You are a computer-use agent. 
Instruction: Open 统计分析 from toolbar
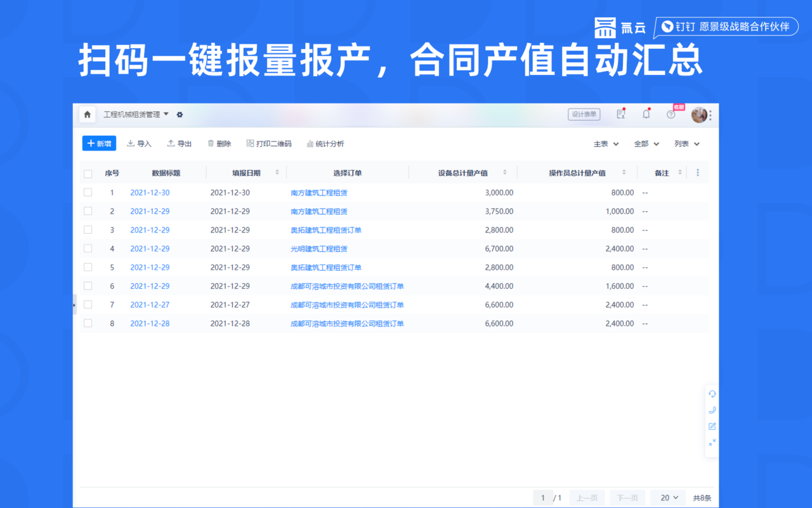(325, 144)
